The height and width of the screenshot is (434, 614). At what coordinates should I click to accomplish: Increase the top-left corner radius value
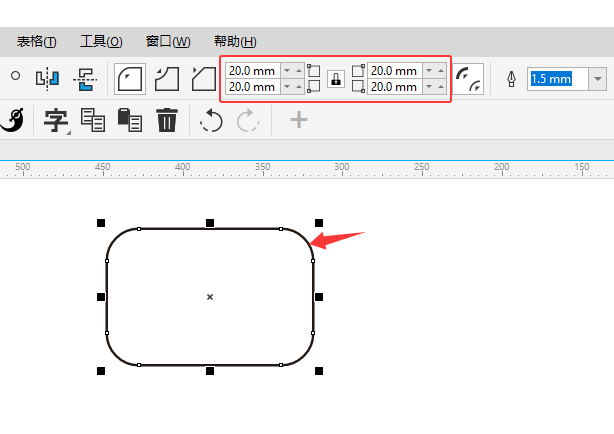299,71
